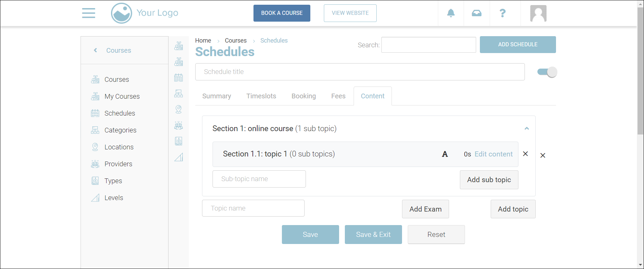Collapse the Courses sidebar back arrow

(95, 50)
